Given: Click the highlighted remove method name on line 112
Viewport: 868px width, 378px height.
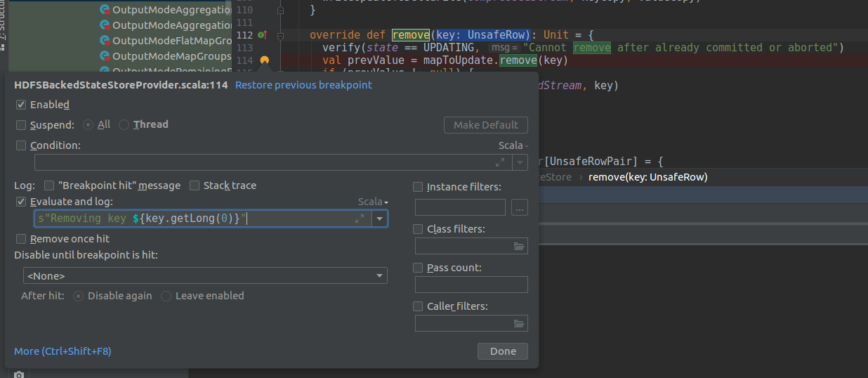Looking at the screenshot, I should click(411, 35).
